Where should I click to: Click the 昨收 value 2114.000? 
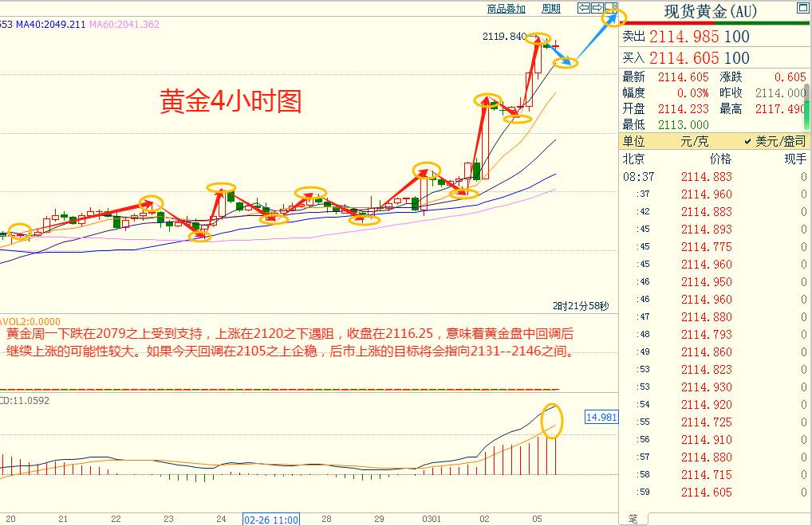click(x=779, y=93)
